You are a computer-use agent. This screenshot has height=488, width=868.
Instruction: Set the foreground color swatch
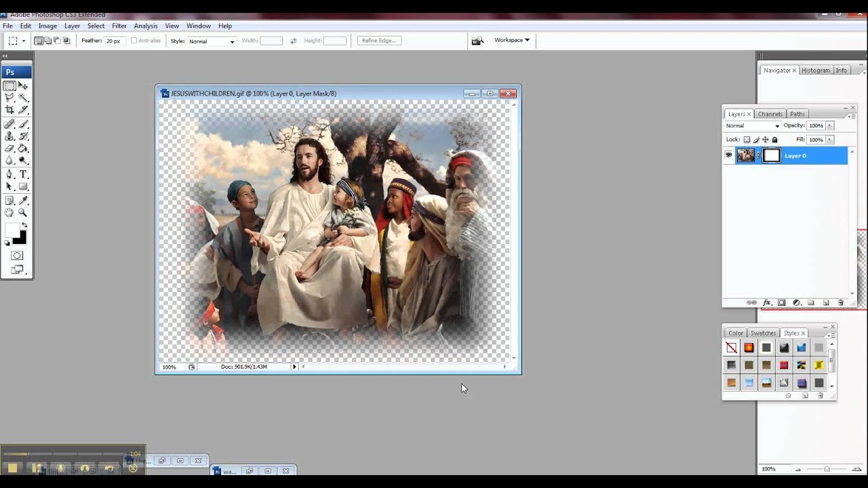tap(12, 230)
